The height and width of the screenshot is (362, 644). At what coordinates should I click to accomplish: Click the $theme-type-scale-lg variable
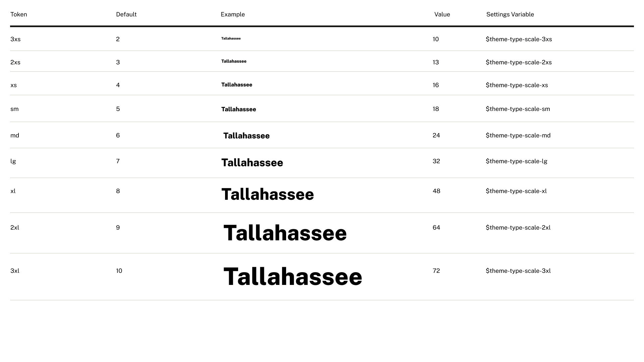pos(516,161)
